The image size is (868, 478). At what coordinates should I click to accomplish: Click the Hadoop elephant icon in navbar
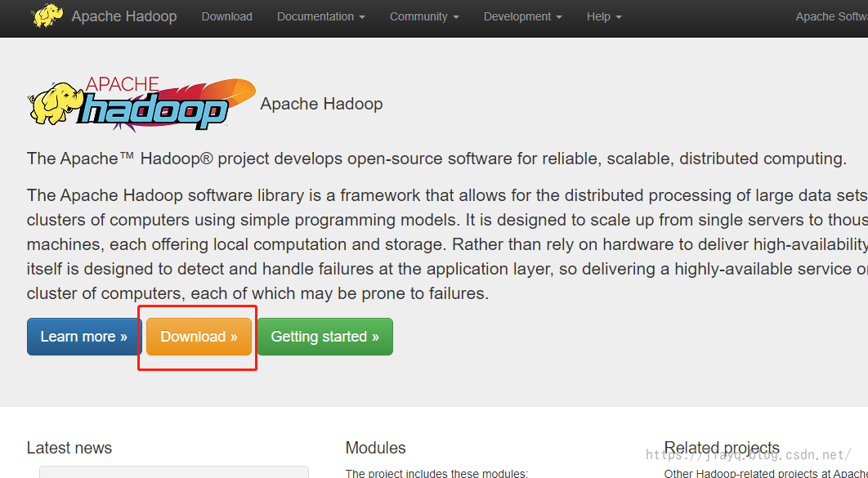click(47, 16)
